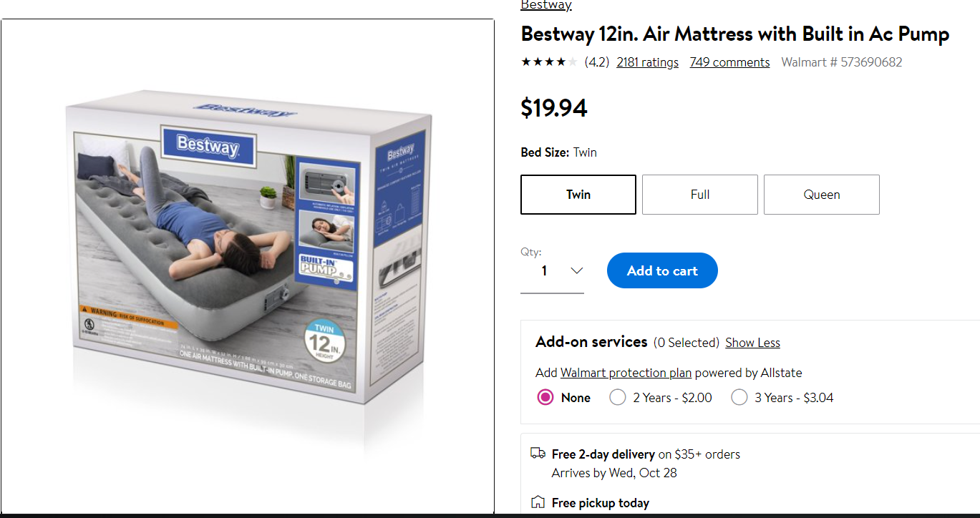Click the Bestway logo on product box
Viewport: 980px width, 518px height.
208,145
